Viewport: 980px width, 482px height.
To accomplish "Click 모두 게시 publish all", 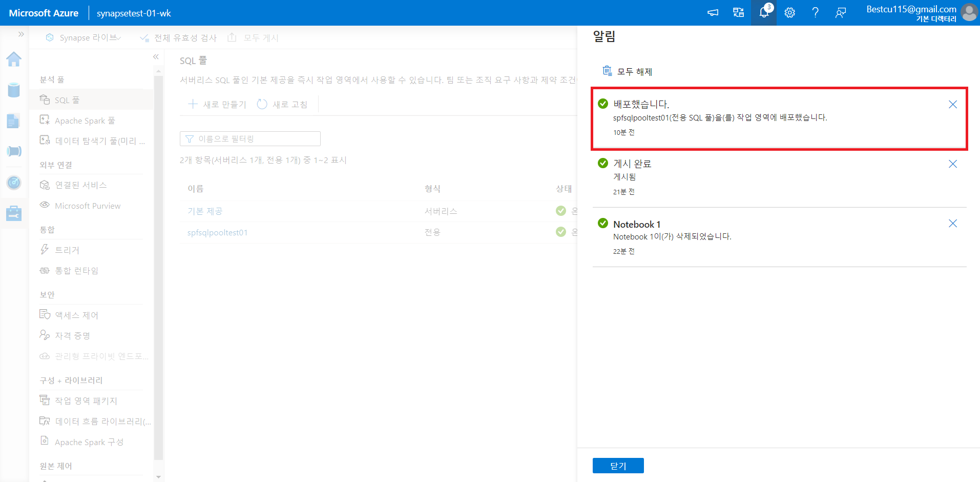I will [x=253, y=38].
